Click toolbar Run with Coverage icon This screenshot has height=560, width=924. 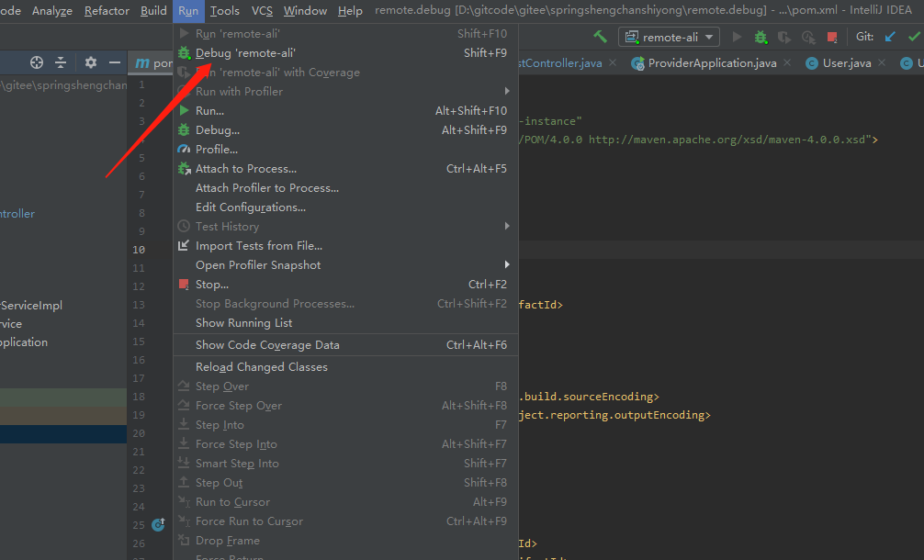click(784, 37)
